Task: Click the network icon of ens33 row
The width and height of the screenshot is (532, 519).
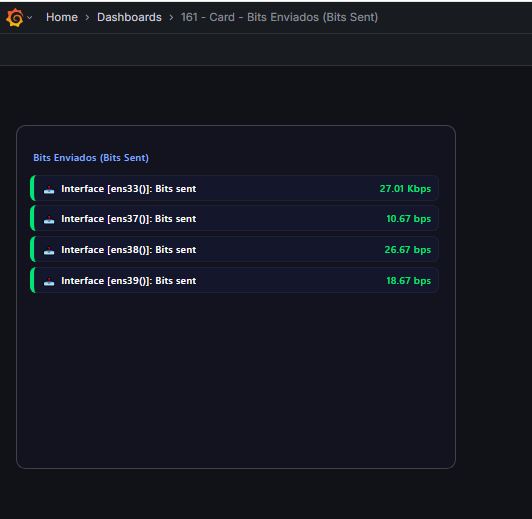Action: pyautogui.click(x=49, y=189)
